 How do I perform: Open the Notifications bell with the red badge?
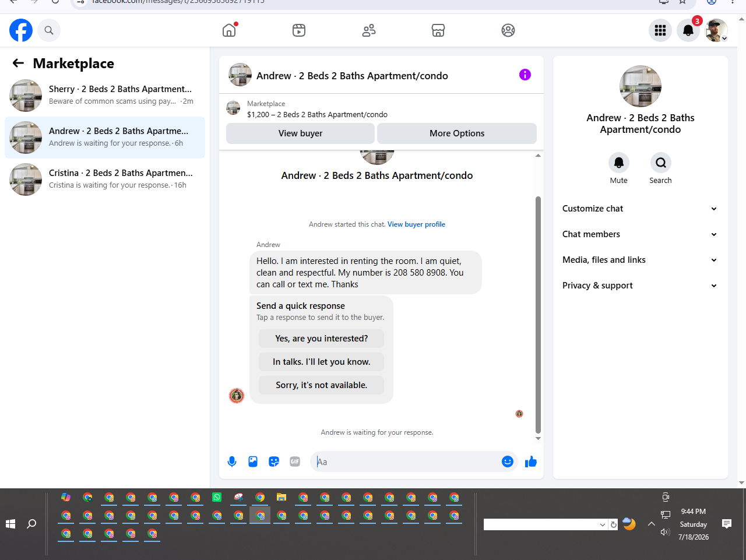tap(688, 30)
